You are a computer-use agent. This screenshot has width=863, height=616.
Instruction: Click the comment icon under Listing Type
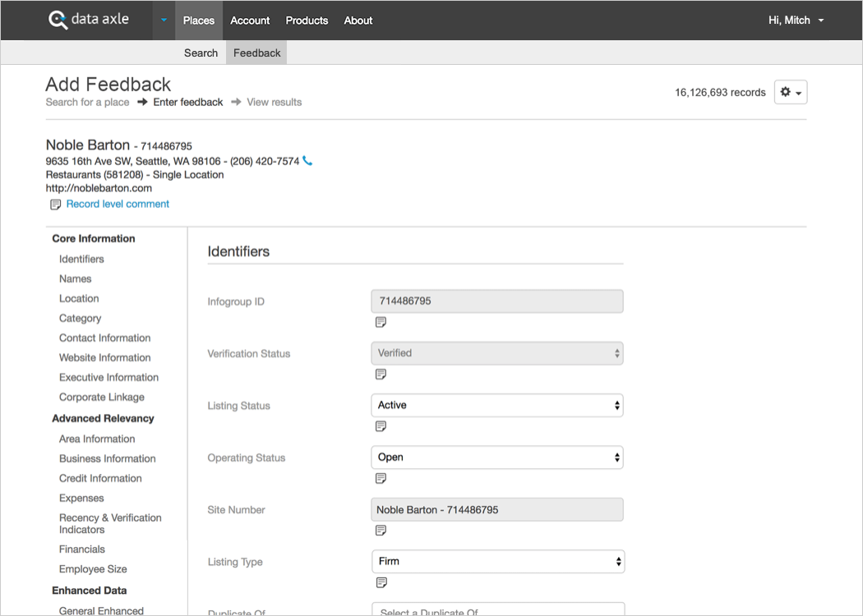tap(381, 583)
